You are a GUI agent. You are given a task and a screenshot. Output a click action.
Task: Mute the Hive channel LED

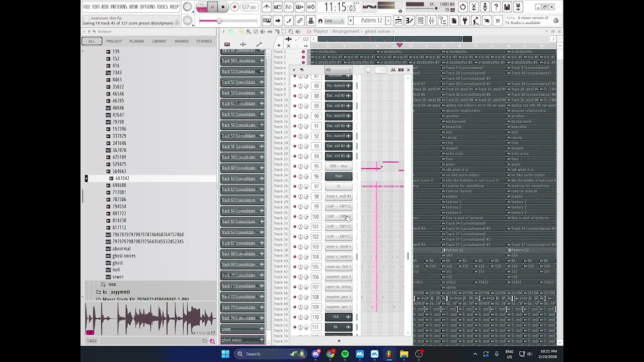(295, 176)
